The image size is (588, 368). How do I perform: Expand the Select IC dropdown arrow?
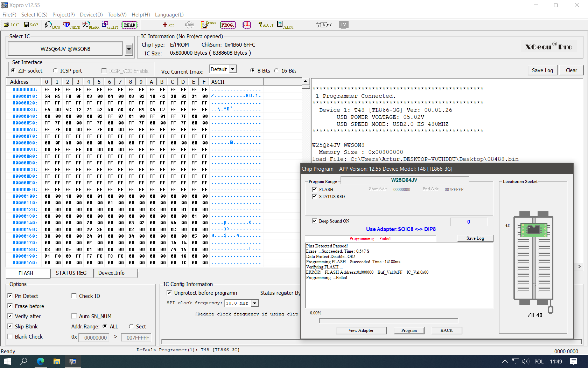(x=129, y=49)
